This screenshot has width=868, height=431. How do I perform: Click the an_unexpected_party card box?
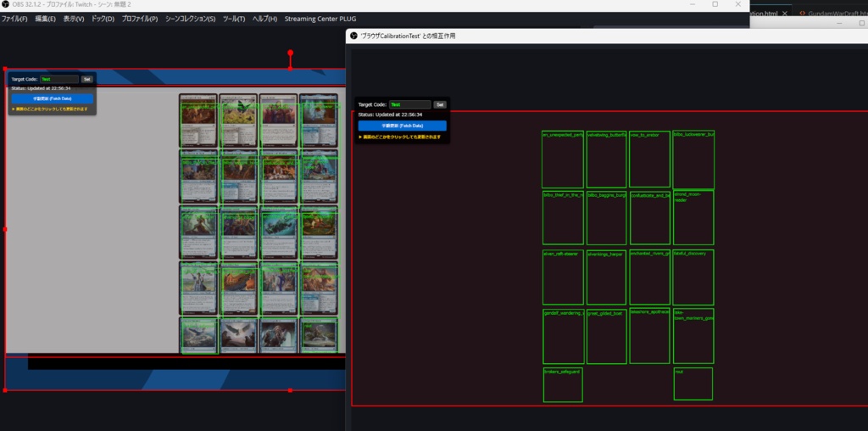(x=563, y=160)
